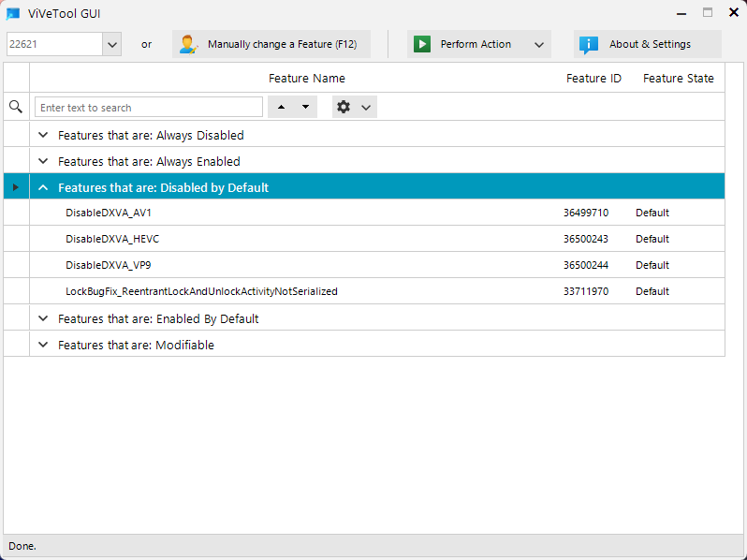Expand the Always Disabled features group
The width and height of the screenshot is (747, 560).
click(43, 135)
